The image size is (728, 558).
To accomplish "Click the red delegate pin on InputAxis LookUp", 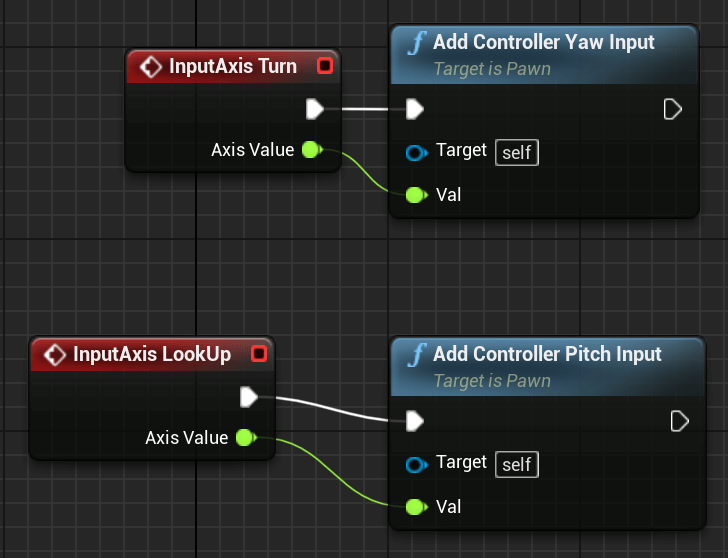I will (259, 354).
